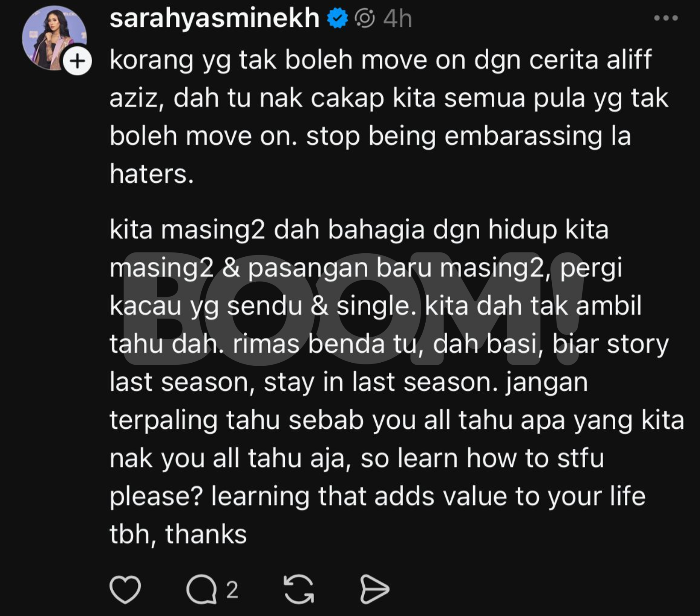Follow sarahyasminekh using the plus badge
Screen dimensions: 700x616
(x=77, y=61)
